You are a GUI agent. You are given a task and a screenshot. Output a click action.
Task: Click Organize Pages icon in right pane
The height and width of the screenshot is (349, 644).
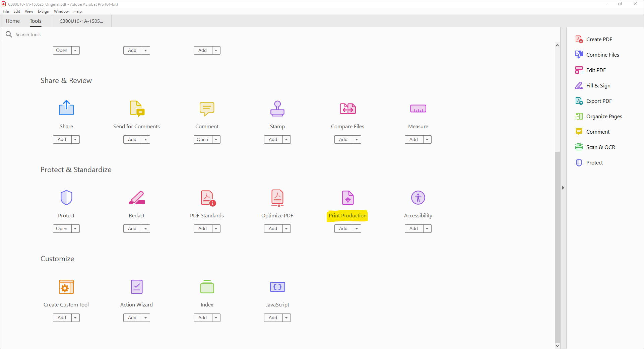click(x=579, y=116)
